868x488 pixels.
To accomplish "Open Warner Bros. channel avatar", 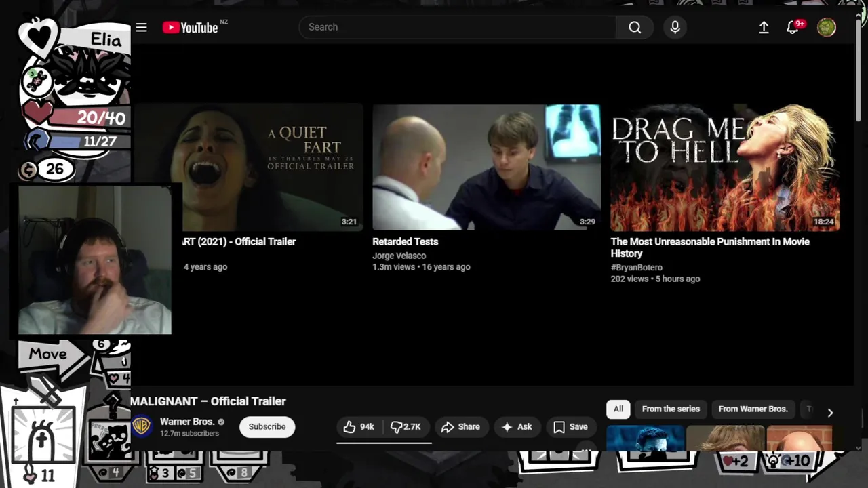I will (142, 426).
